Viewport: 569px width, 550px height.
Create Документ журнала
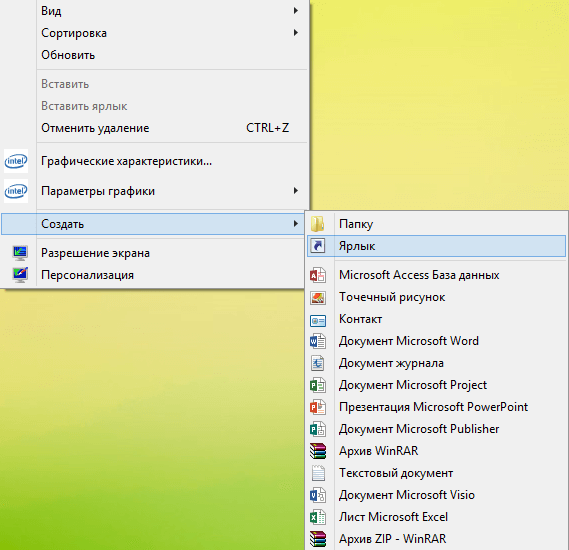[437, 363]
